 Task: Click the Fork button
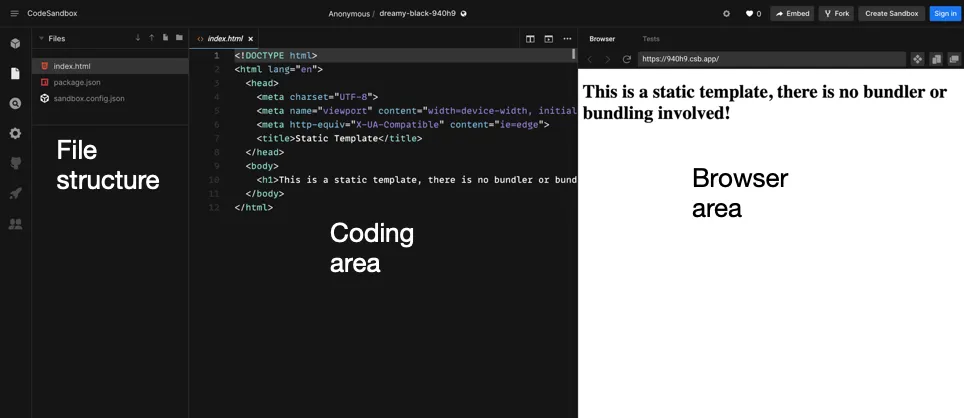(836, 14)
